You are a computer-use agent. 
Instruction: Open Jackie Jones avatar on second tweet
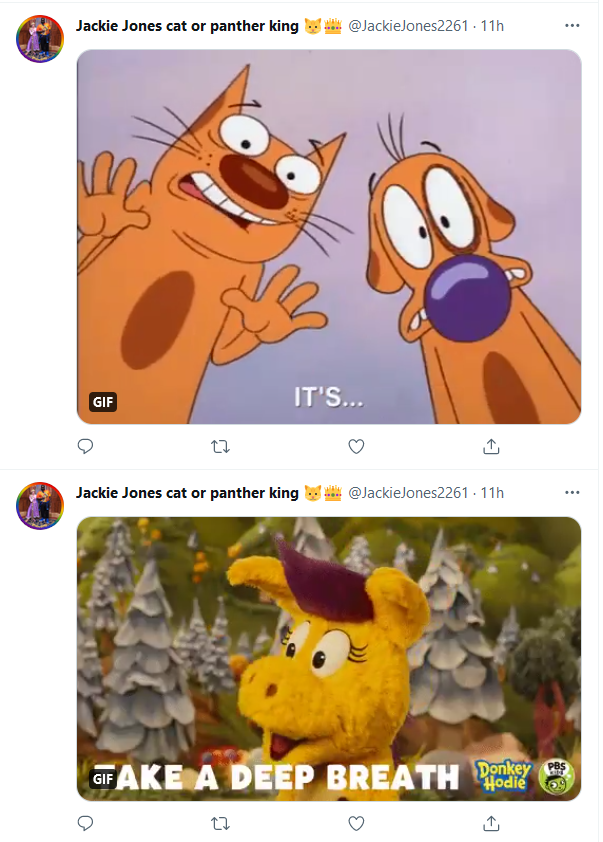point(40,504)
